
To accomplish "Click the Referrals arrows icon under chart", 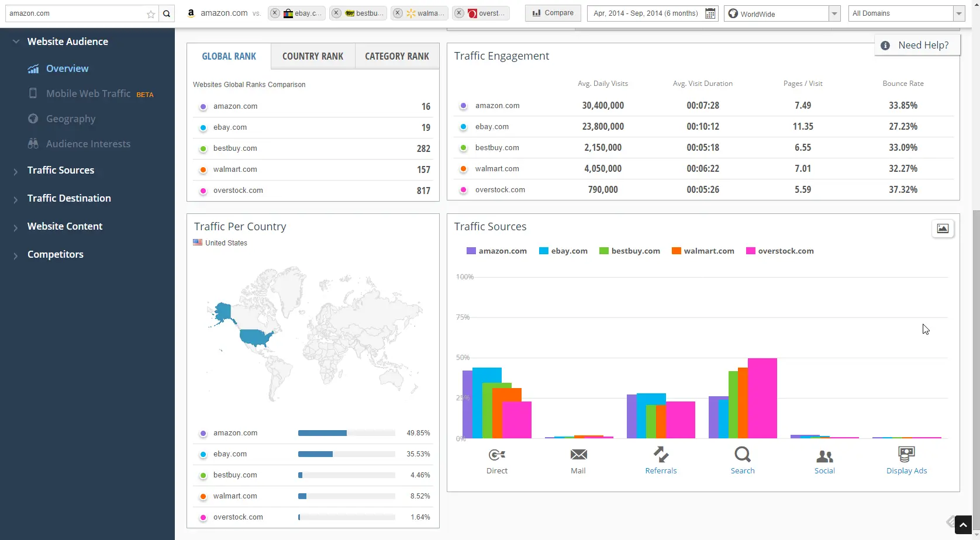I will 661,454.
